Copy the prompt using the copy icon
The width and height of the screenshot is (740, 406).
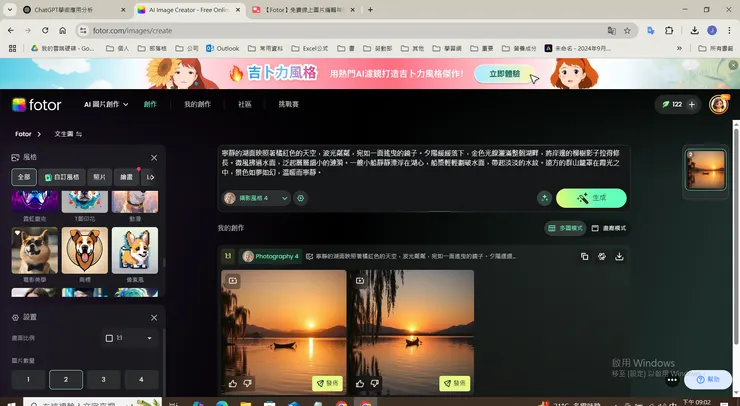(584, 256)
